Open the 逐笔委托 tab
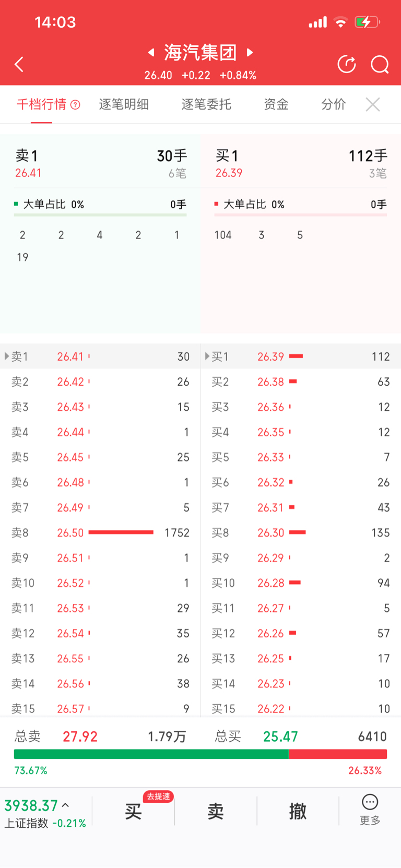This screenshot has height=868, width=401. point(206,104)
